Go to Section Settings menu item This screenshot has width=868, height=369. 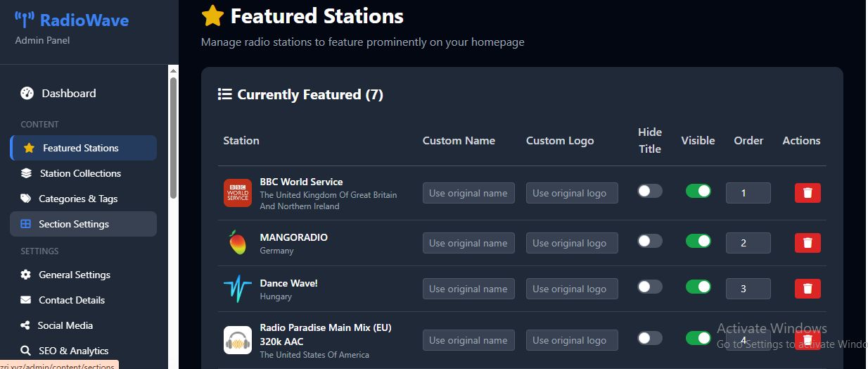[74, 224]
